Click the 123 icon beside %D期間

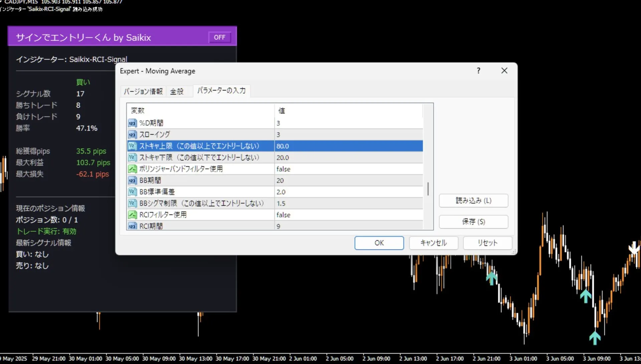tap(132, 123)
